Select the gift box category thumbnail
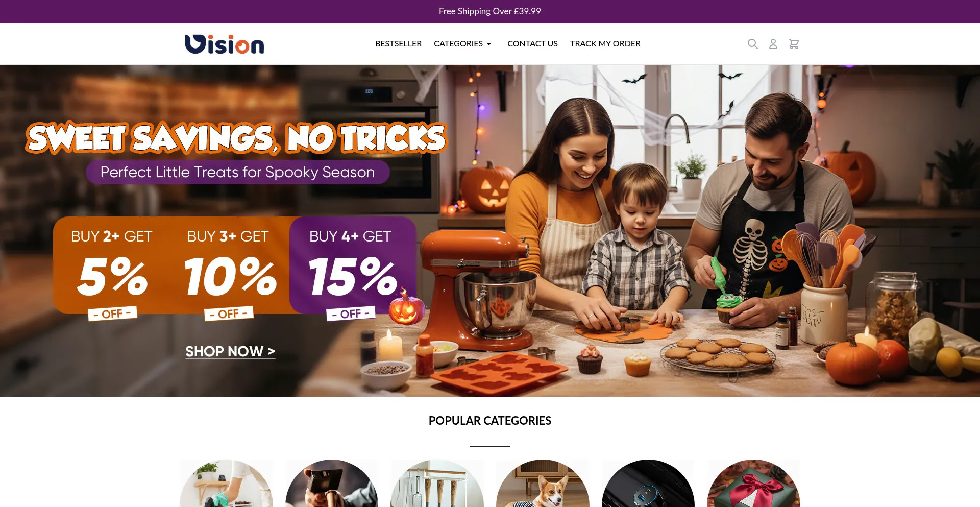Viewport: 980px width, 507px height. [753, 483]
